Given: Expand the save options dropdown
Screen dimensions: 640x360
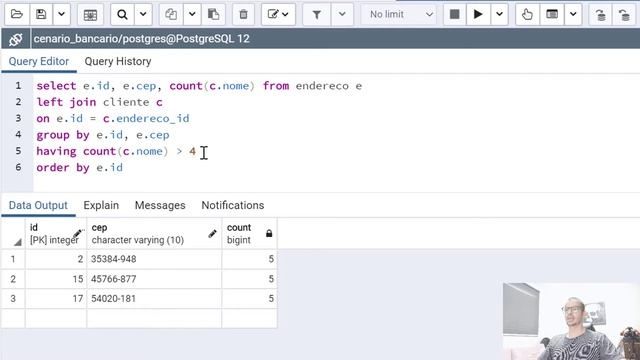Looking at the screenshot, I should pyautogui.click(x=62, y=15).
